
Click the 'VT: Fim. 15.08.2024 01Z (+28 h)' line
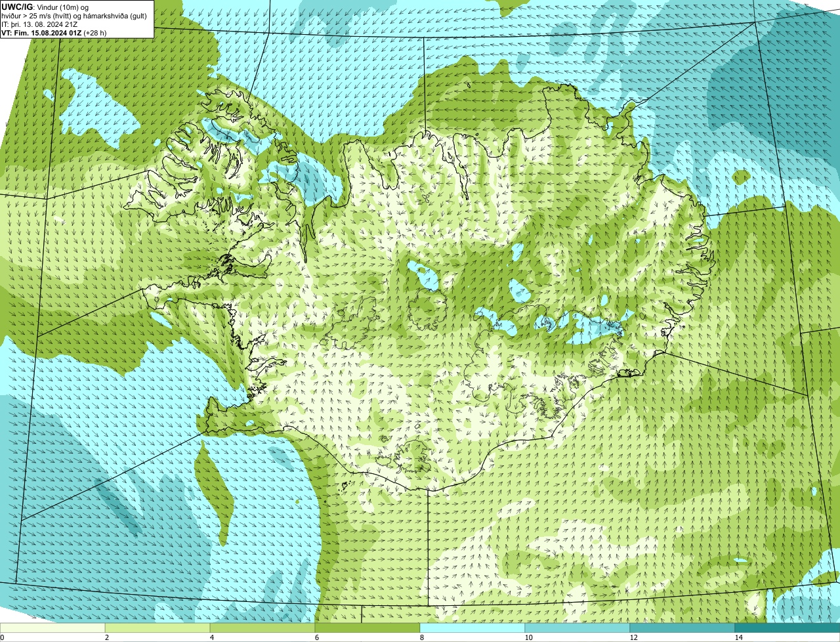[54, 32]
